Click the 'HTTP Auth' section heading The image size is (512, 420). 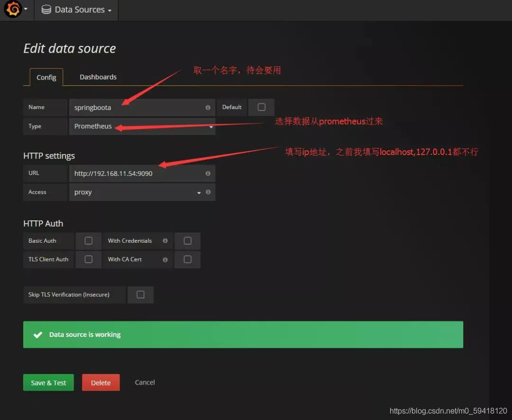[43, 223]
